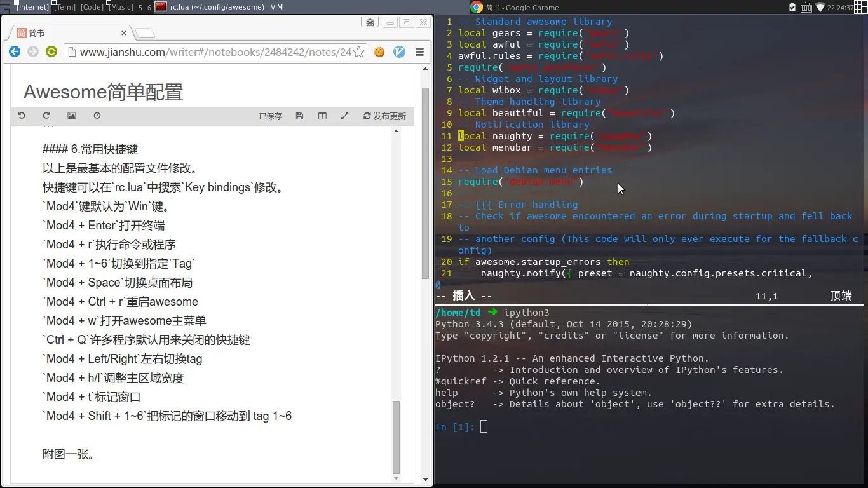
Task: Click the compass extension icon beside address bar
Action: tap(399, 51)
